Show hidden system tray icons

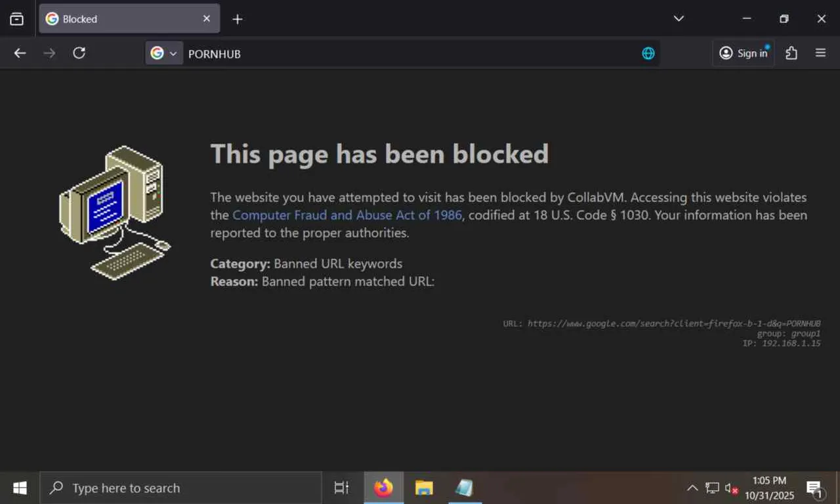coord(692,488)
